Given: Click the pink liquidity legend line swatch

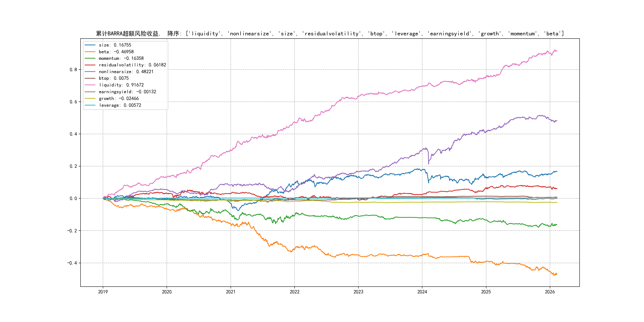Looking at the screenshot, I should [90, 85].
